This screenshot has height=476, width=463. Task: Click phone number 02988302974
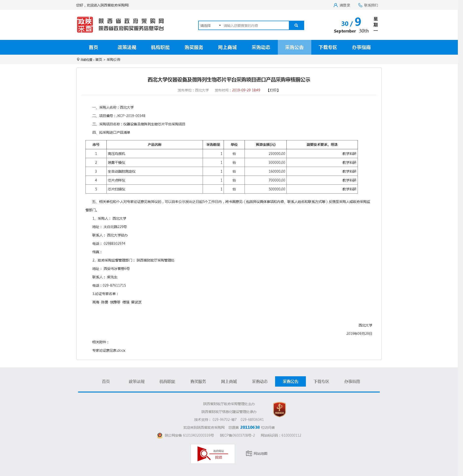(x=115, y=244)
